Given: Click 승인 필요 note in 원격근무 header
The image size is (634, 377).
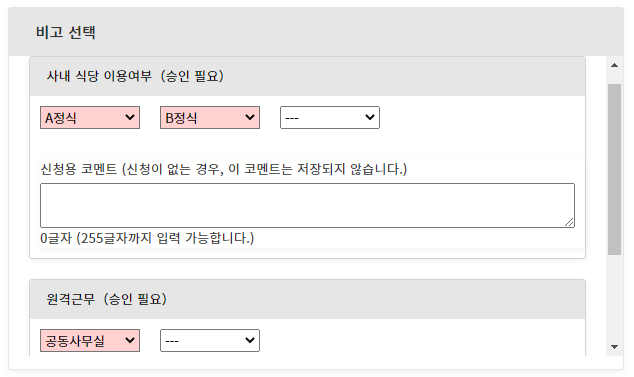Looking at the screenshot, I should point(135,299).
